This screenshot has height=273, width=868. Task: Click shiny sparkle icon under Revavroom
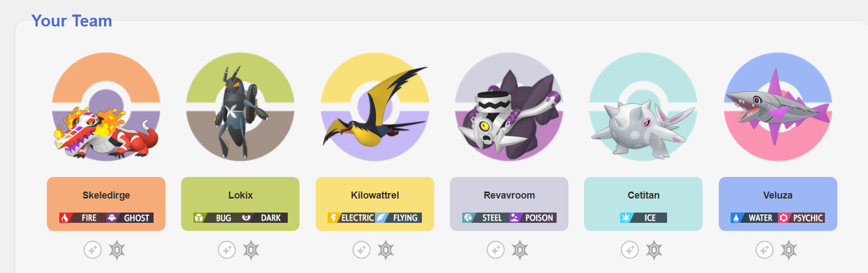point(496,250)
